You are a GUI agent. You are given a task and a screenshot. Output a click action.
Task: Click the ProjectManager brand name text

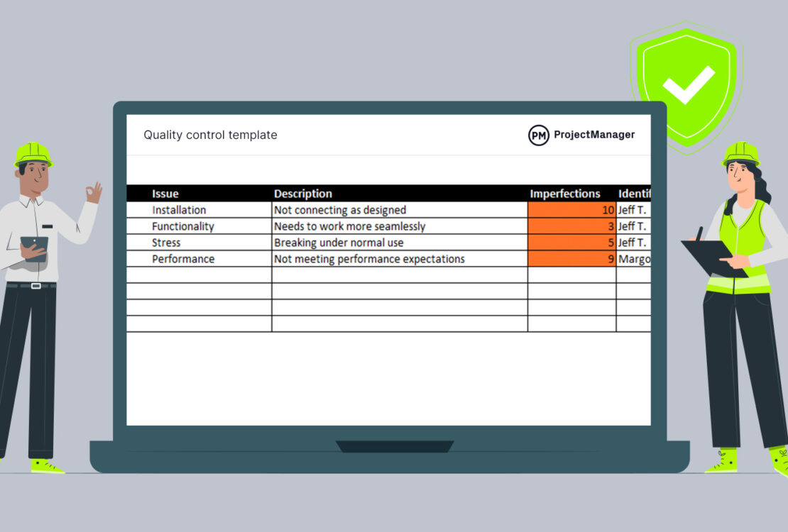click(x=594, y=135)
